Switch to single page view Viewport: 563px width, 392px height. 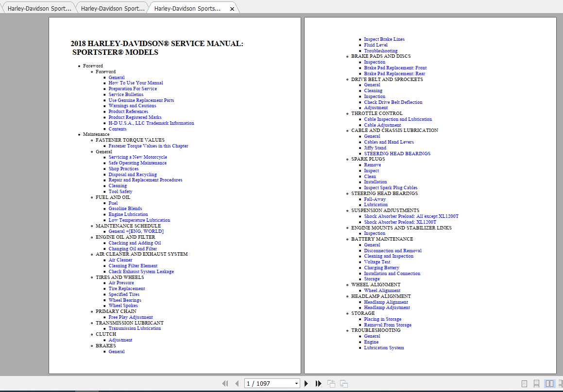(524, 383)
